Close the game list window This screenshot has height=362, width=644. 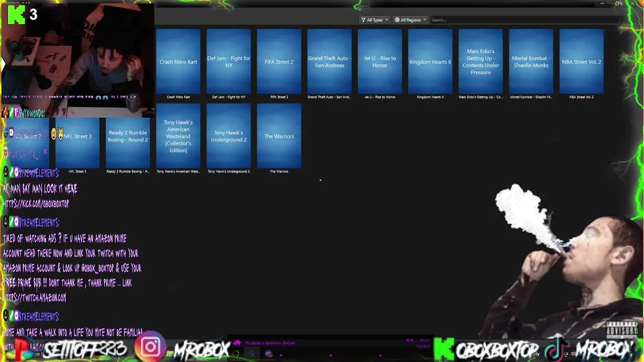click(632, 4)
